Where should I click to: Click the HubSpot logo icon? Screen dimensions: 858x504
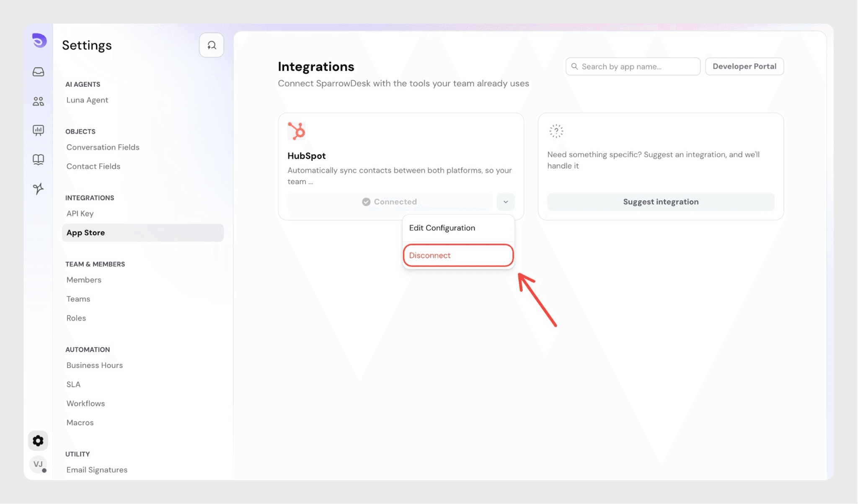[x=297, y=131]
